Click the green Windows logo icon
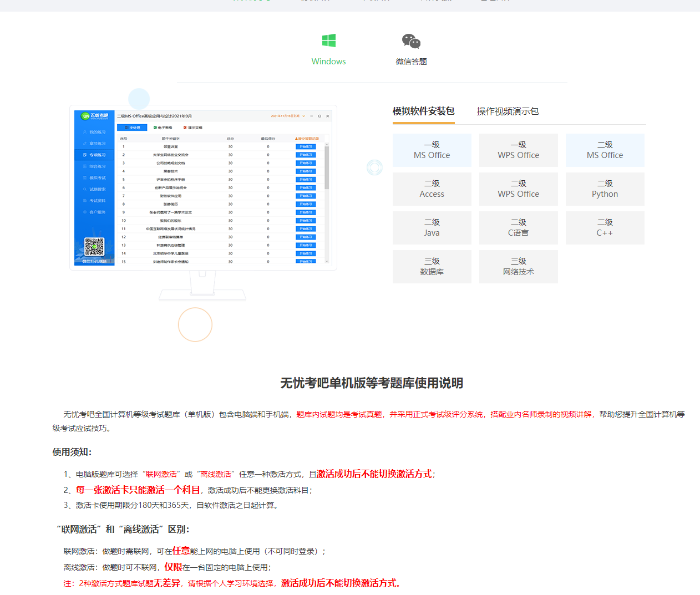 coord(328,40)
